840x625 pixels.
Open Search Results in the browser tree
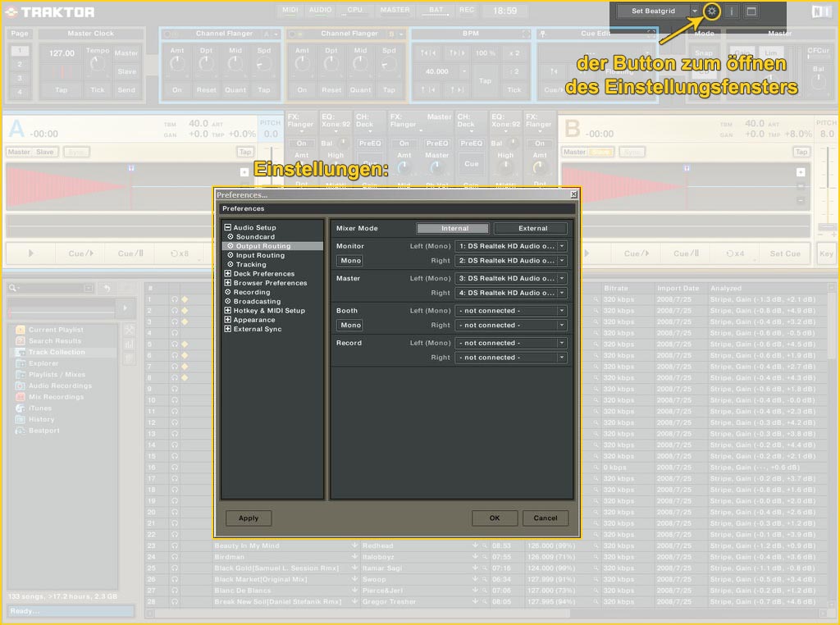pos(55,341)
